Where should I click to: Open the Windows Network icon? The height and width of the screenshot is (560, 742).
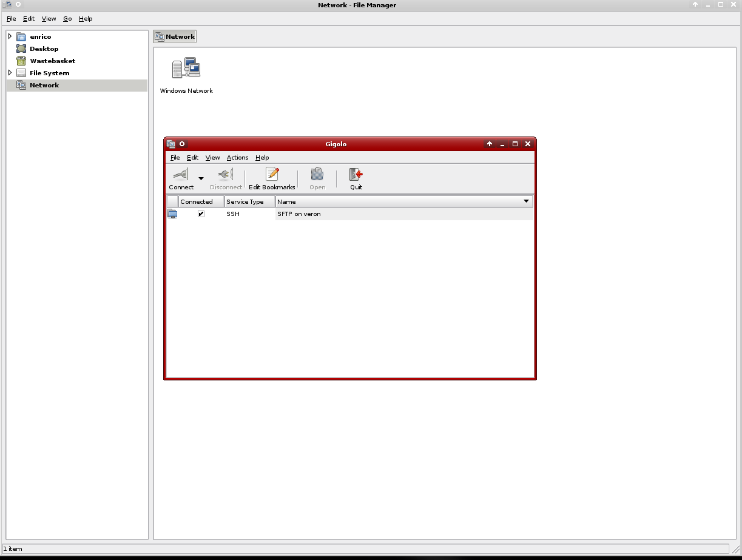(x=186, y=69)
